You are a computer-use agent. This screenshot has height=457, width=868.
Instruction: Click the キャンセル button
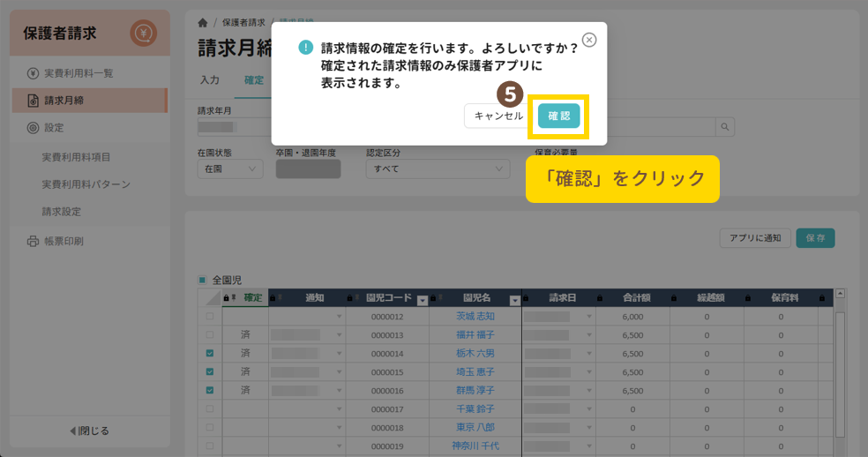click(x=498, y=116)
